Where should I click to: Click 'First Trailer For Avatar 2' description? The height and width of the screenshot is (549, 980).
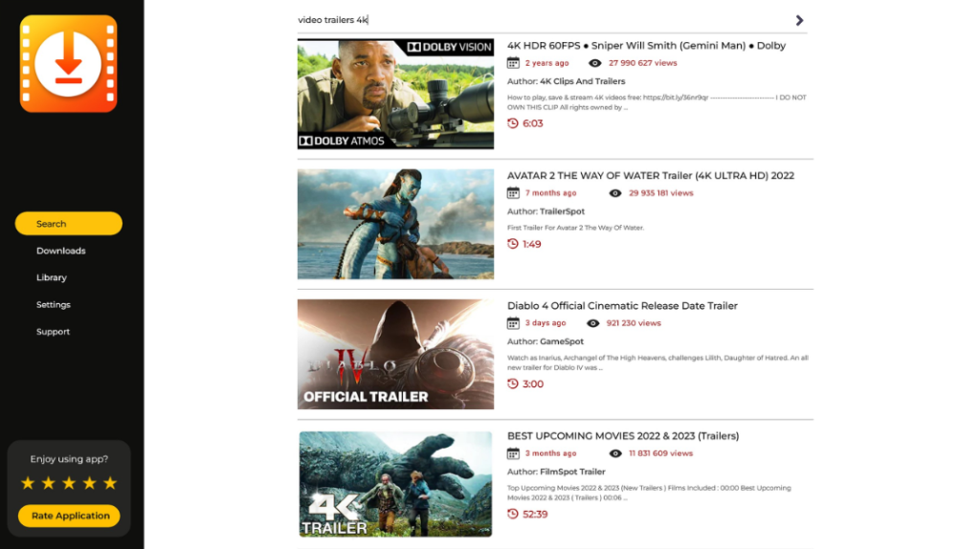pyautogui.click(x=575, y=228)
